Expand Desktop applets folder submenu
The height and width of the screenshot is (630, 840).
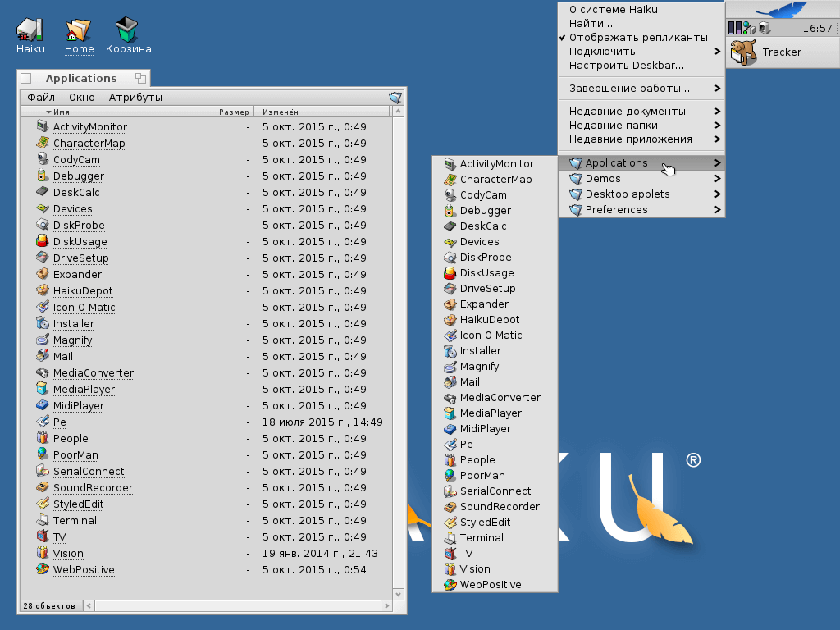(641, 194)
